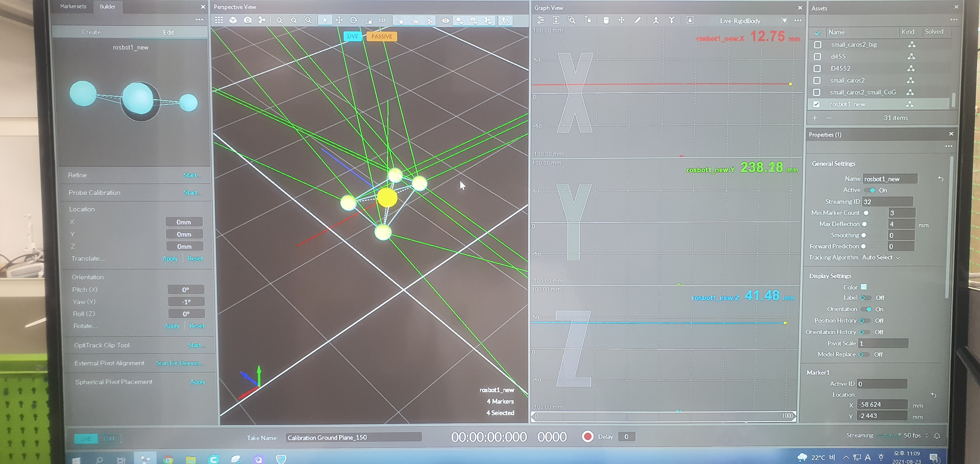Click the trash delete icon in Graph View
Image resolution: width=980 pixels, height=464 pixels.
click(x=606, y=21)
